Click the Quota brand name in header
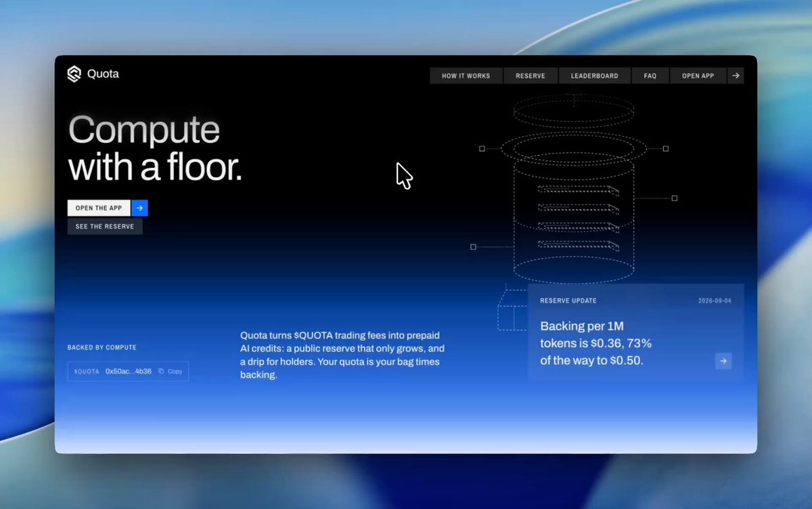The width and height of the screenshot is (812, 509). coord(103,74)
